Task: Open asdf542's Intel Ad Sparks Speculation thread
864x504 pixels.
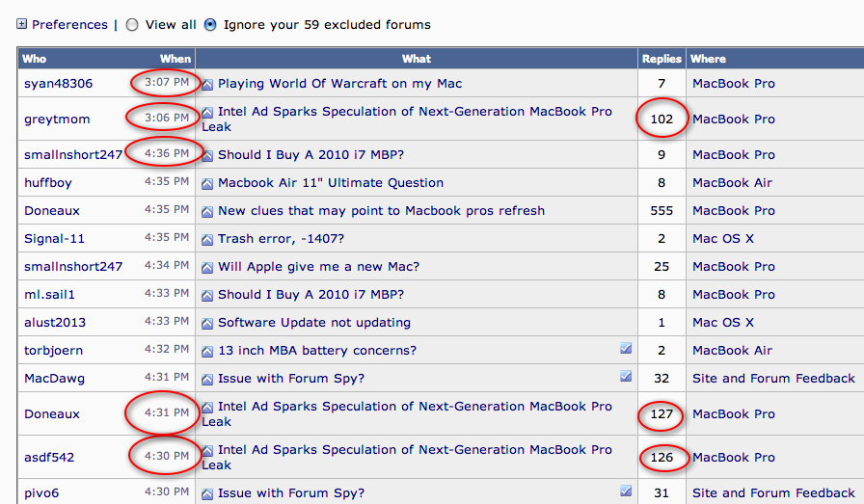Action: pos(407,457)
